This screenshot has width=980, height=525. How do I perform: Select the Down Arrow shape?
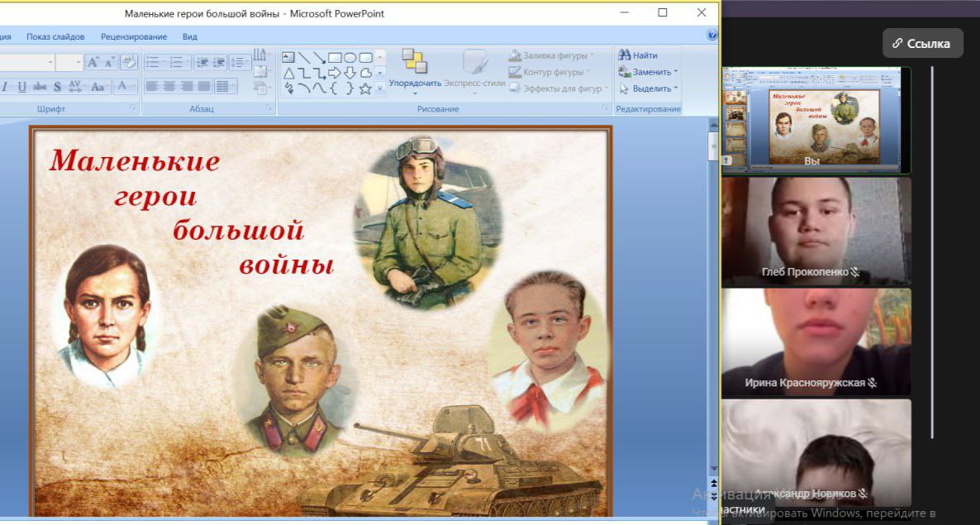[350, 73]
